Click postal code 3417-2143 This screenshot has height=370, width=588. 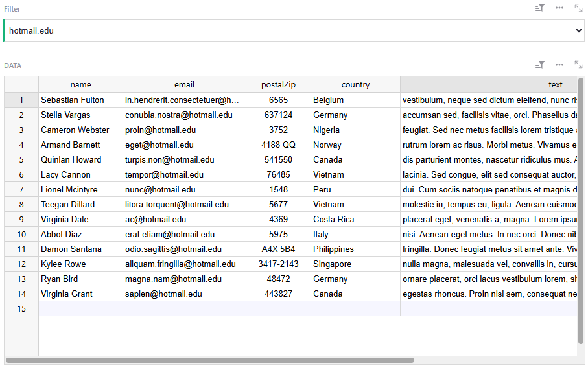click(x=278, y=264)
